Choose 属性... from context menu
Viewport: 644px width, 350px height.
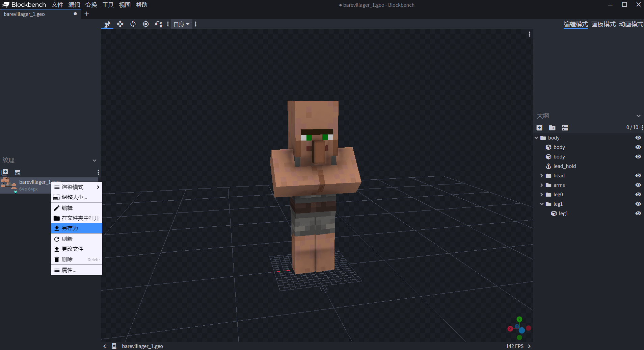pos(77,270)
